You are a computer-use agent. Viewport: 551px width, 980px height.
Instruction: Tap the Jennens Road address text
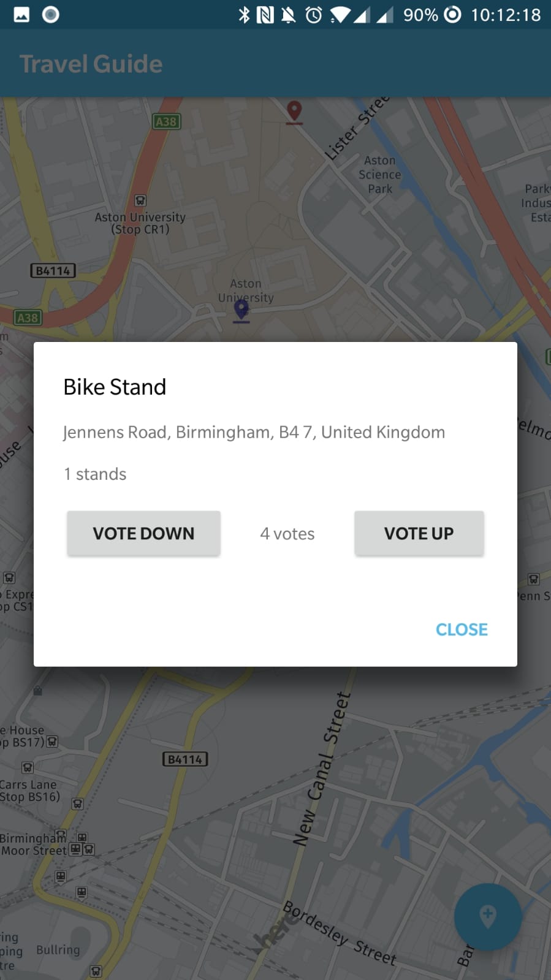(x=254, y=432)
